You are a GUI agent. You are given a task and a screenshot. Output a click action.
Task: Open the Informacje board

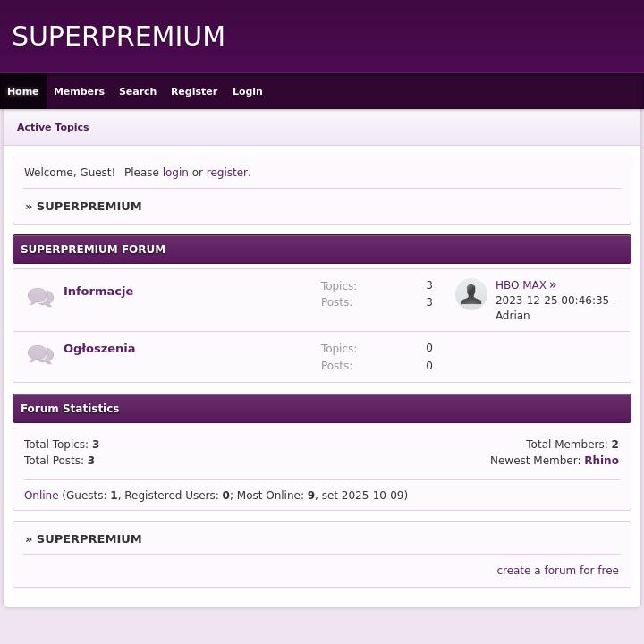click(x=98, y=292)
